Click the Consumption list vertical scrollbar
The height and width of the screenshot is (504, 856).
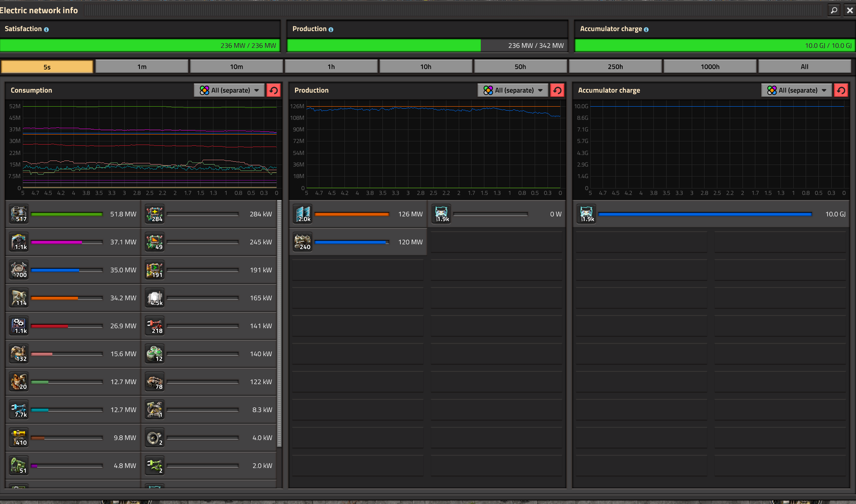pyautogui.click(x=279, y=323)
